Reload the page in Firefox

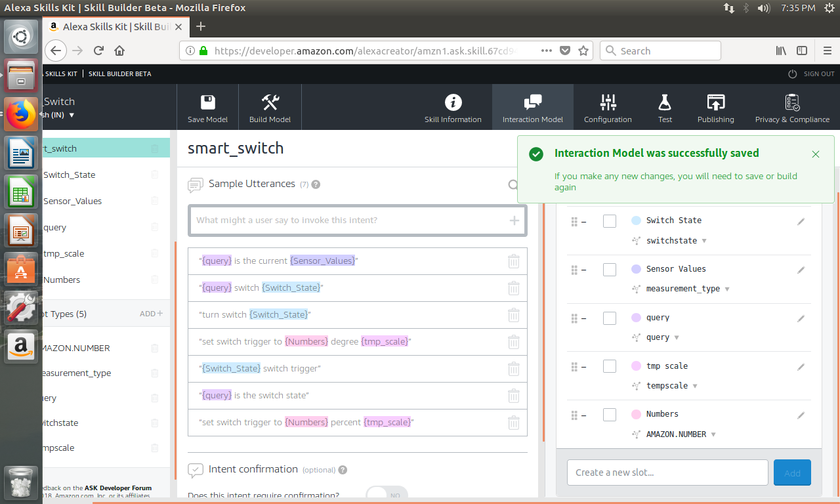[98, 51]
